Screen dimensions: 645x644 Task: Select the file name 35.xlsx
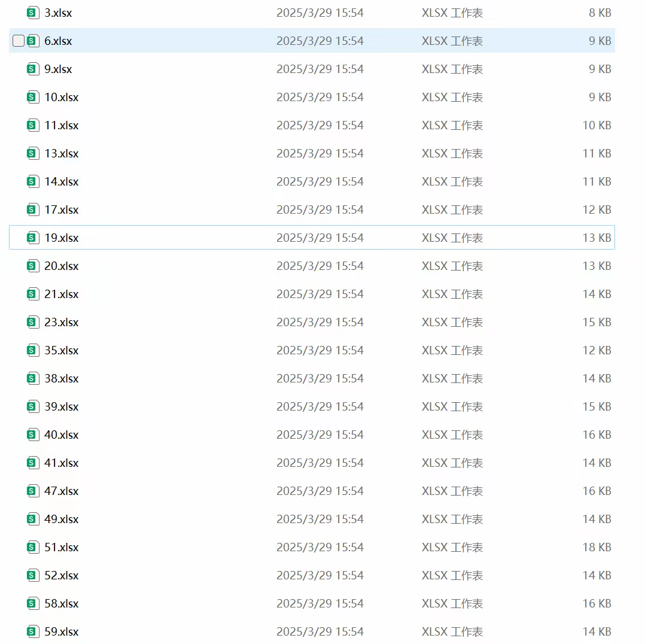61,350
